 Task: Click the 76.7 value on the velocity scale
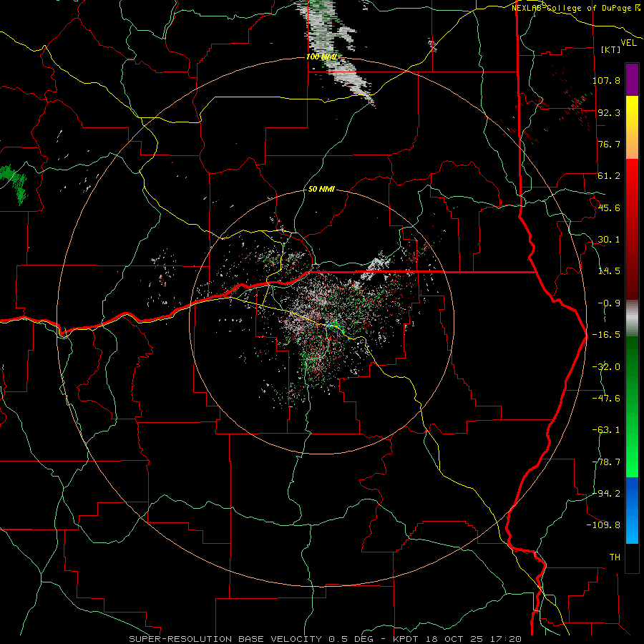point(609,144)
